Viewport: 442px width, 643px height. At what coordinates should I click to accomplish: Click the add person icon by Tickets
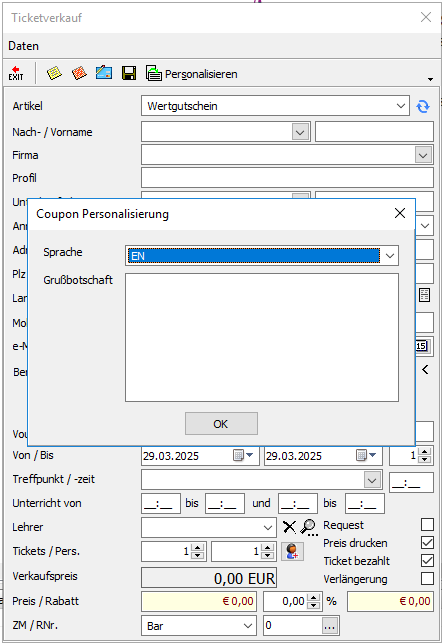(x=292, y=551)
